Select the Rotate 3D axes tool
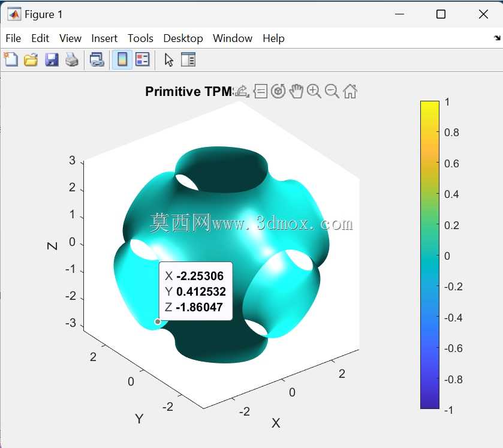 point(278,92)
